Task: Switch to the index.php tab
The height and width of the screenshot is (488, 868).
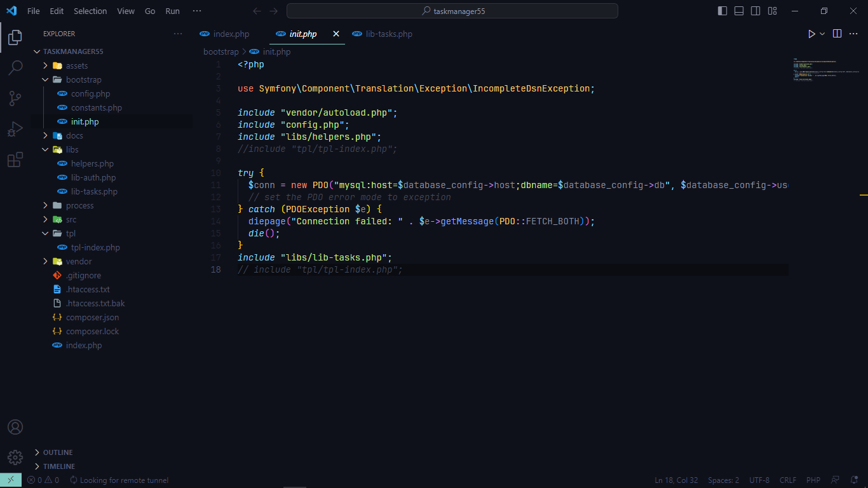Action: tap(231, 34)
